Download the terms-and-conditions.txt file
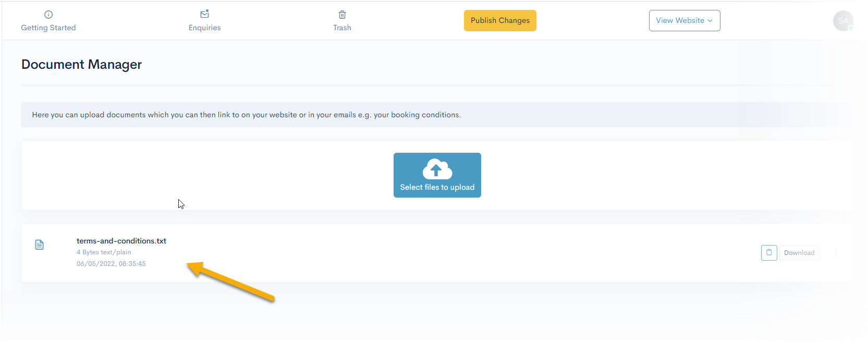This screenshot has width=868, height=342. [x=799, y=253]
